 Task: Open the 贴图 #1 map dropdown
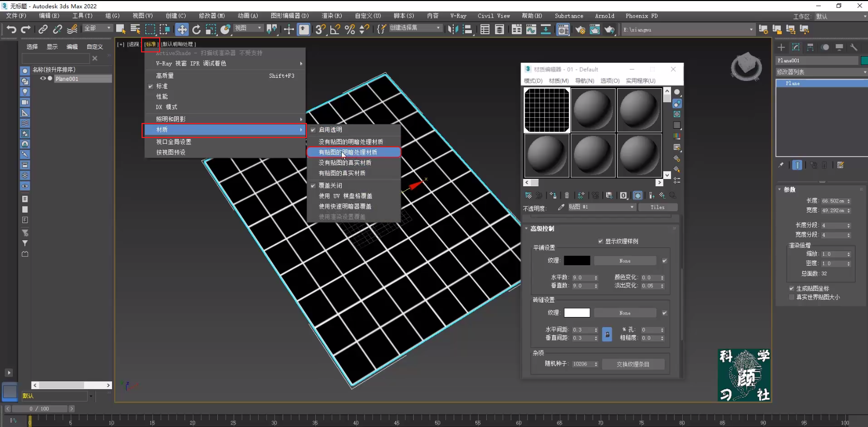[x=601, y=207]
